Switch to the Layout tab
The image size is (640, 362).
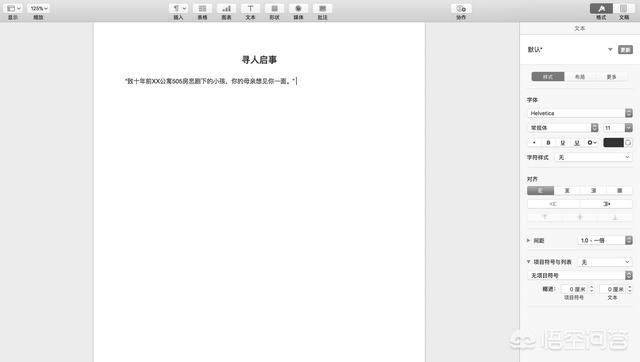(580, 77)
